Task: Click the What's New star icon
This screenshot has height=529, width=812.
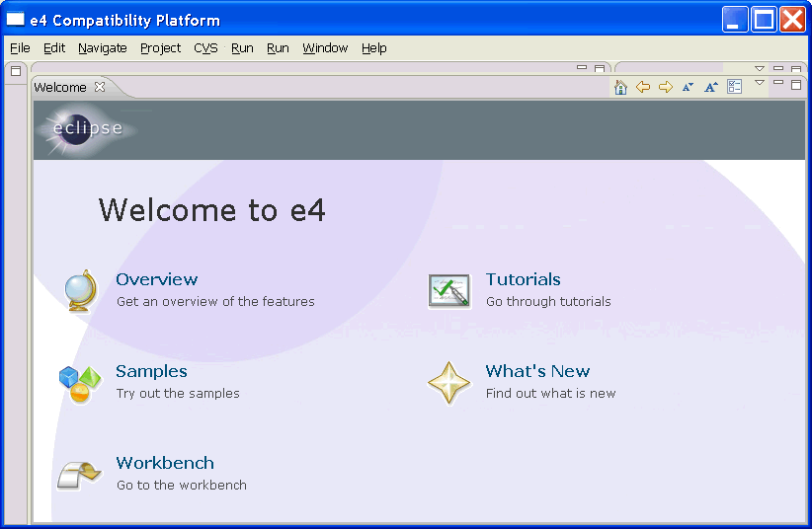Action: pyautogui.click(x=449, y=383)
